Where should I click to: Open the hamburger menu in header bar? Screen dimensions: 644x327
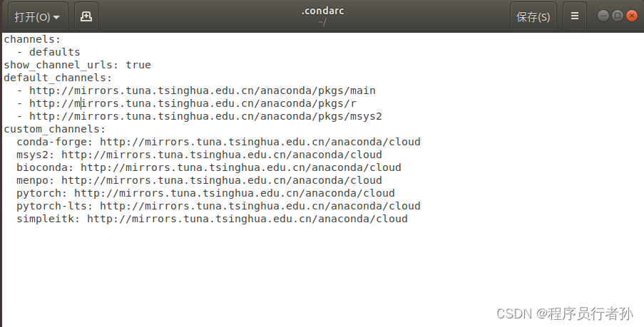pos(575,16)
